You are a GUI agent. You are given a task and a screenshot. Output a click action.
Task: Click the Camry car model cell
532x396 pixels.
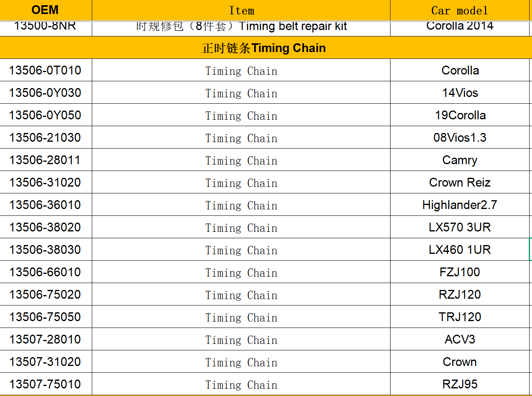[460, 160]
